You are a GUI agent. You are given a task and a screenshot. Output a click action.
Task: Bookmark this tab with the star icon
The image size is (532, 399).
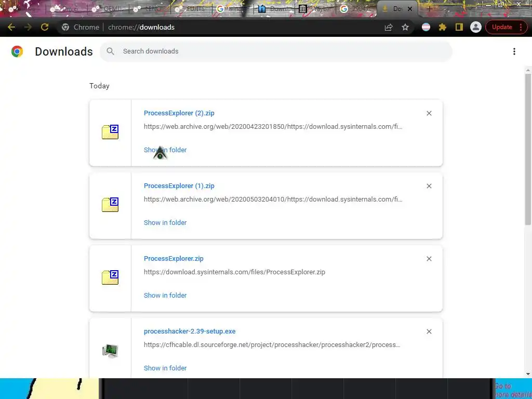pyautogui.click(x=405, y=27)
